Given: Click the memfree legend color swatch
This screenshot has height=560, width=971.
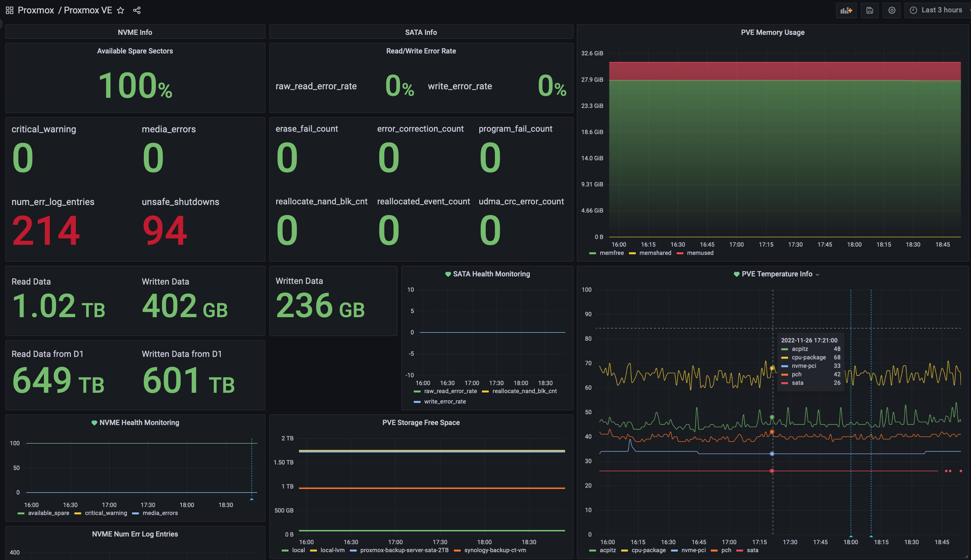Looking at the screenshot, I should (x=592, y=253).
